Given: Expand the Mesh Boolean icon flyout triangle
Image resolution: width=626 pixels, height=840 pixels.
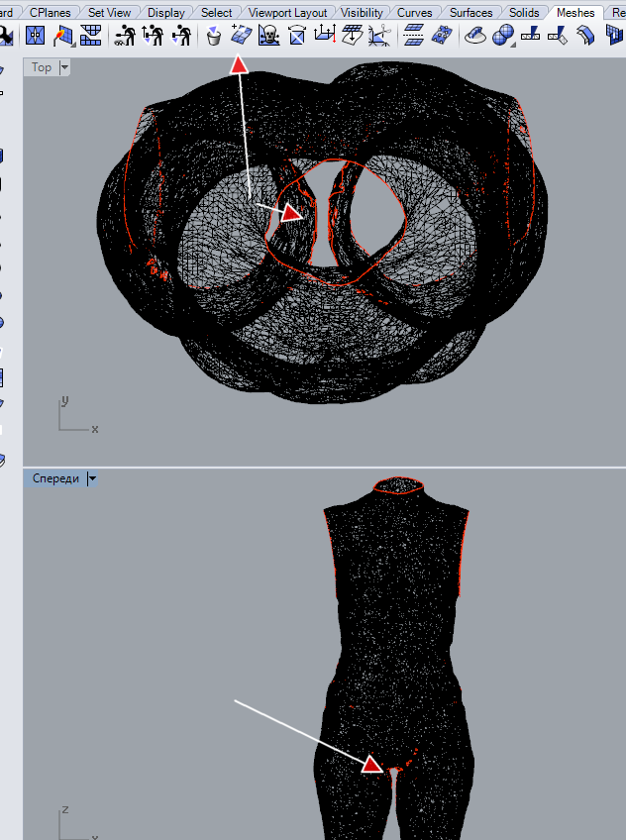Looking at the screenshot, I should tap(512, 46).
